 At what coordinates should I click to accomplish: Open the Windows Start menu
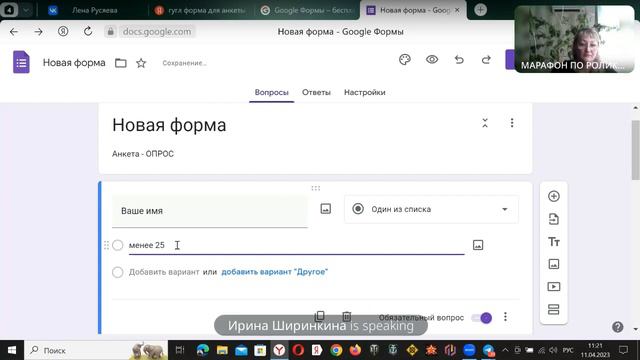coord(11,350)
